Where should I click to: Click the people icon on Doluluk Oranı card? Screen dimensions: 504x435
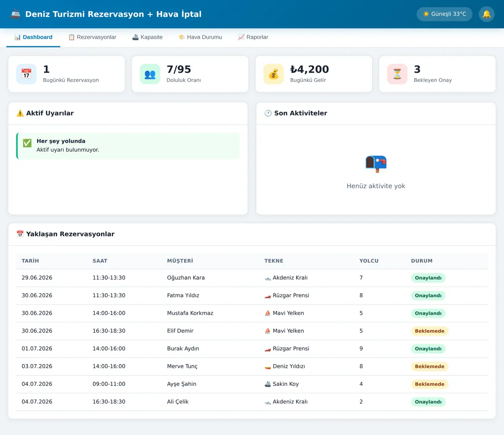click(x=150, y=74)
